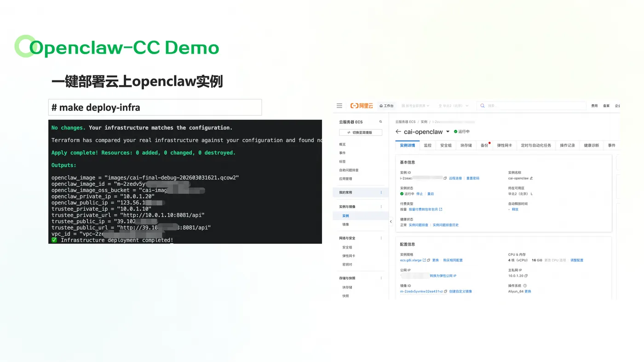Screen dimensions: 644x362
Task: Open 标签 in the ECS sidebar
Action: pos(343,162)
